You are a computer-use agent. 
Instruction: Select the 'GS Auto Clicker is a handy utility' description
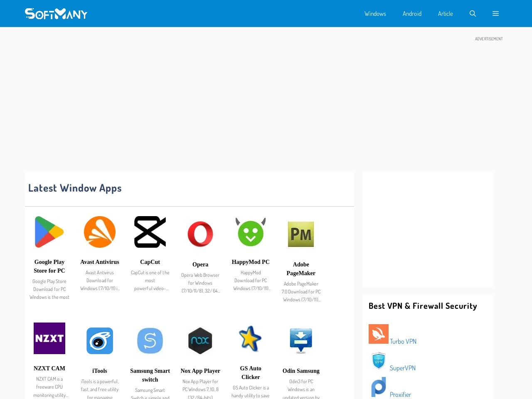[x=251, y=392]
